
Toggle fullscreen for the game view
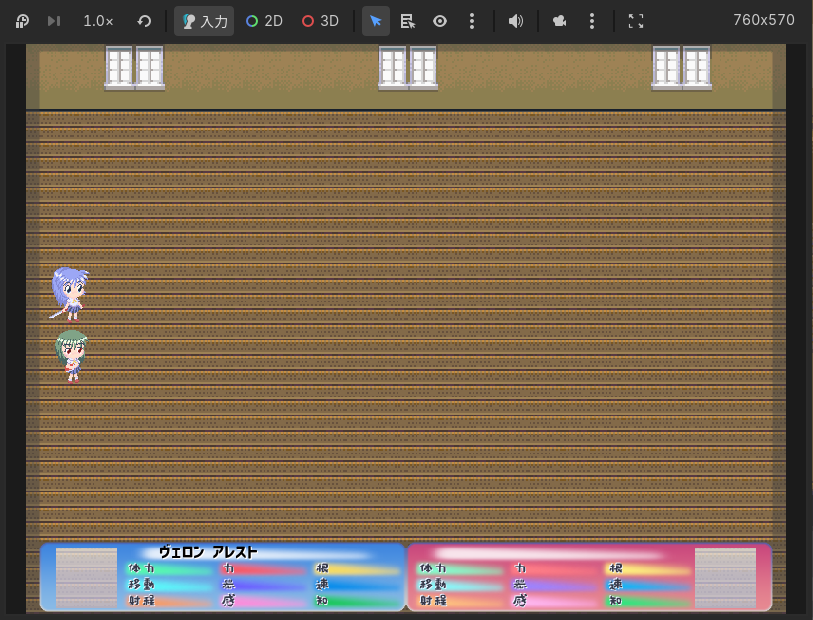tap(636, 21)
